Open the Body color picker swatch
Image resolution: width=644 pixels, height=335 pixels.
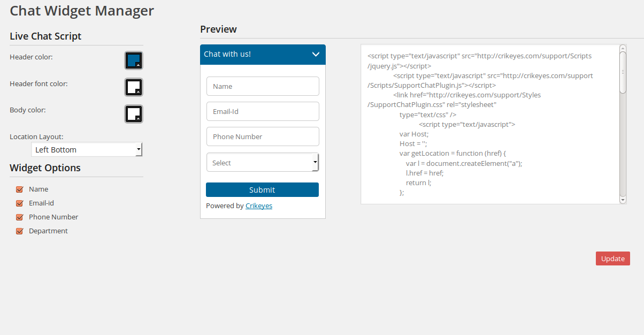point(134,114)
